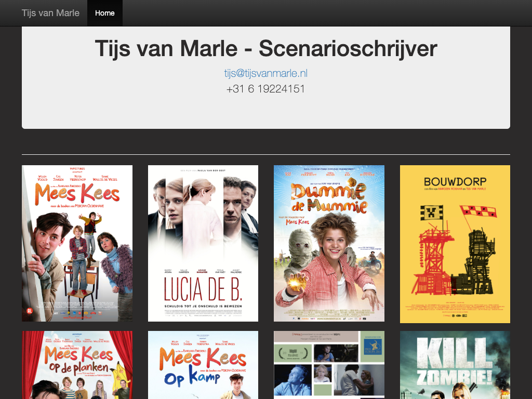Click the Tijs van Marle brand link
The width and height of the screenshot is (532, 399).
(x=50, y=13)
